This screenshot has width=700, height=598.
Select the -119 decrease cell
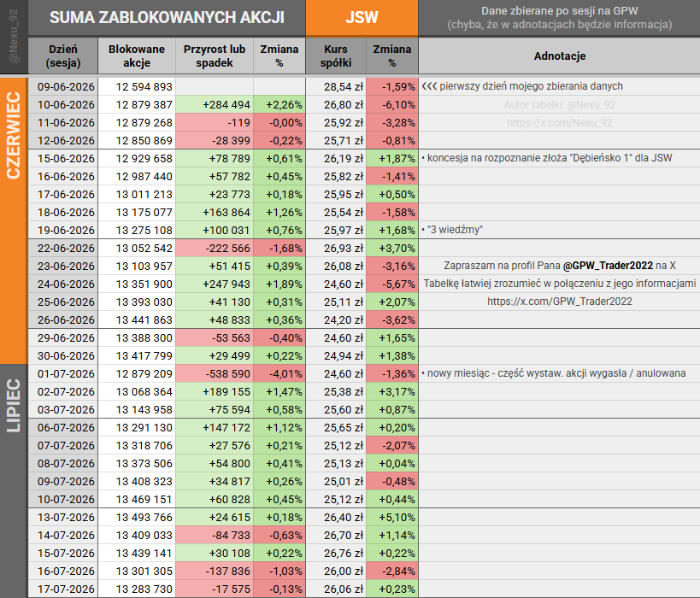point(215,122)
